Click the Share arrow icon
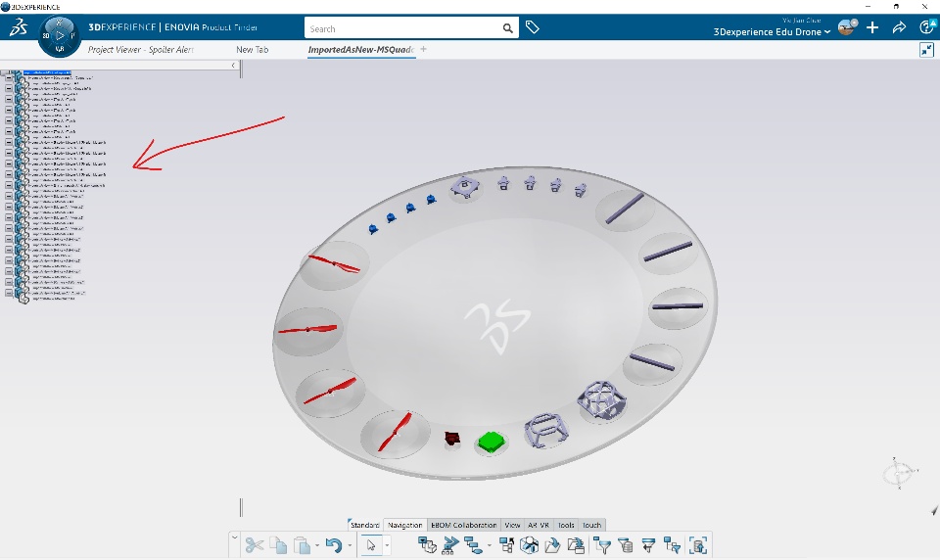This screenshot has width=940, height=560. pyautogui.click(x=899, y=27)
